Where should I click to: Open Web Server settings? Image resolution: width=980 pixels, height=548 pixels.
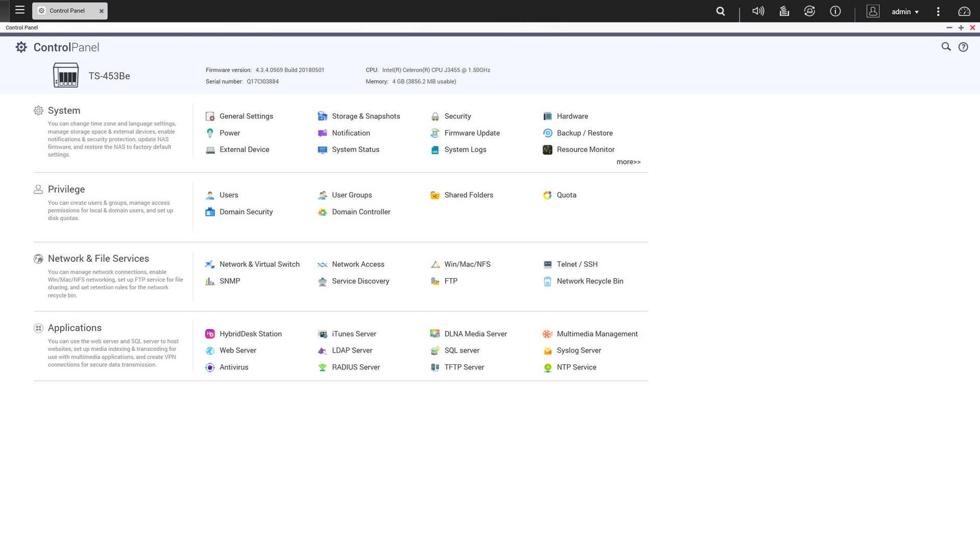click(x=231, y=351)
